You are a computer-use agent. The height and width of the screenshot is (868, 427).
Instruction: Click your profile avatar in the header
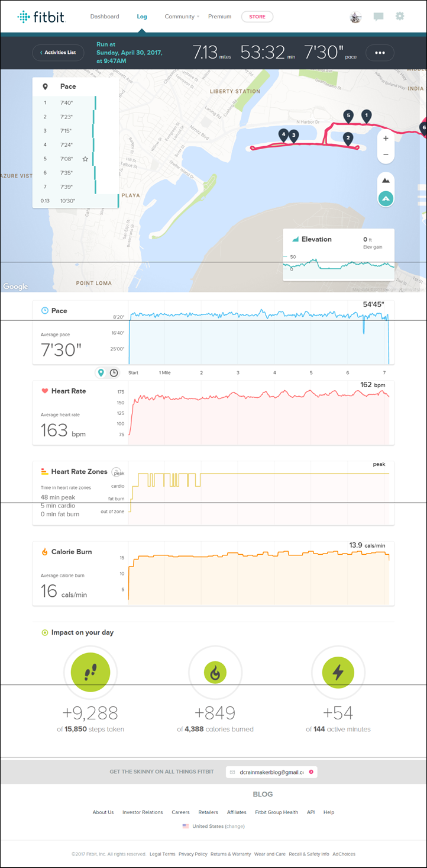tap(355, 17)
